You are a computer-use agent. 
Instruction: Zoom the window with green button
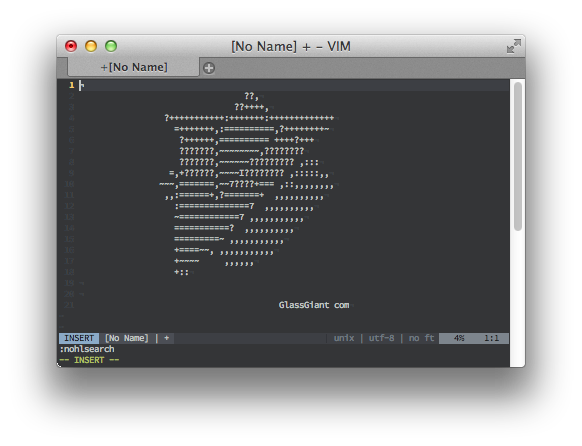111,46
